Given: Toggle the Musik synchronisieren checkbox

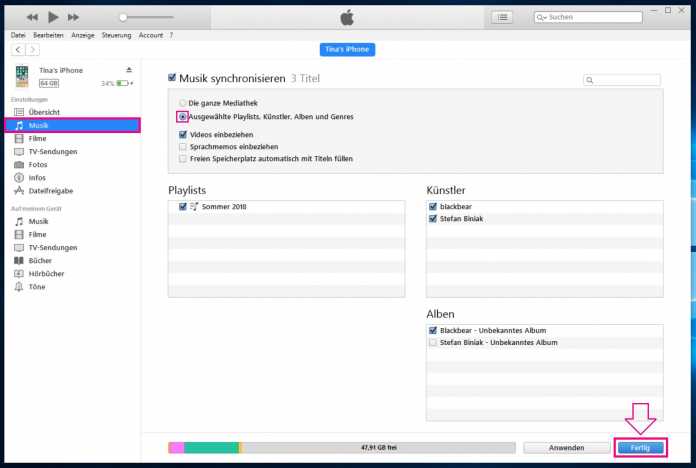Looking at the screenshot, I should 173,77.
